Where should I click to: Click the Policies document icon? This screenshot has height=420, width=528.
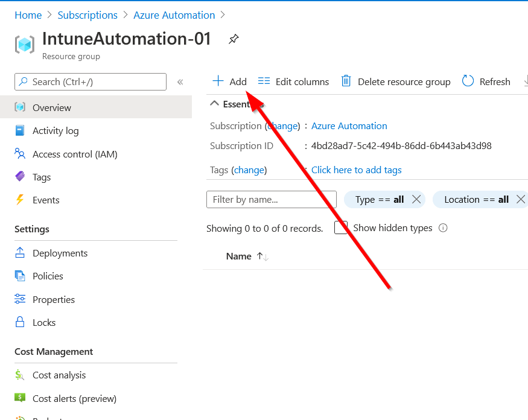(x=20, y=276)
